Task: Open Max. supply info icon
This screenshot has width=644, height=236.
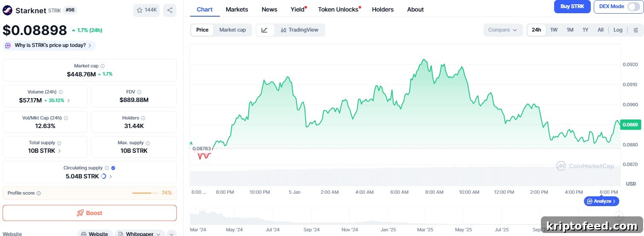Action: click(148, 143)
